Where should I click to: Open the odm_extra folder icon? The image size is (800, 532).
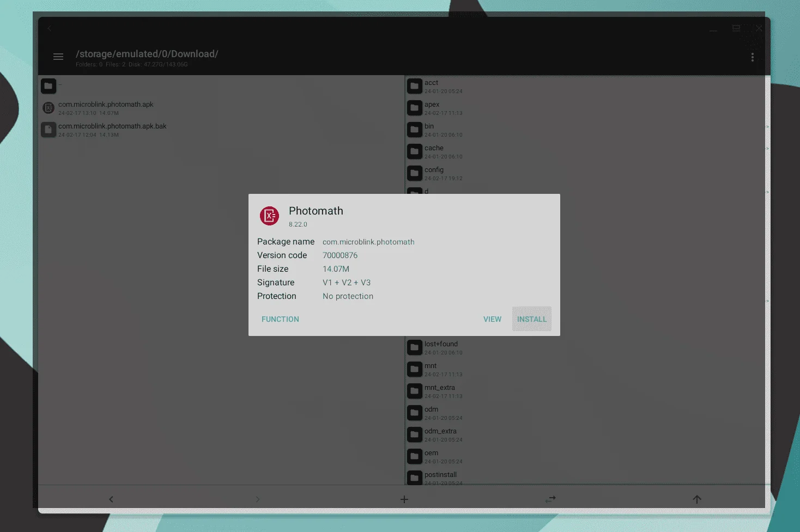415,435
